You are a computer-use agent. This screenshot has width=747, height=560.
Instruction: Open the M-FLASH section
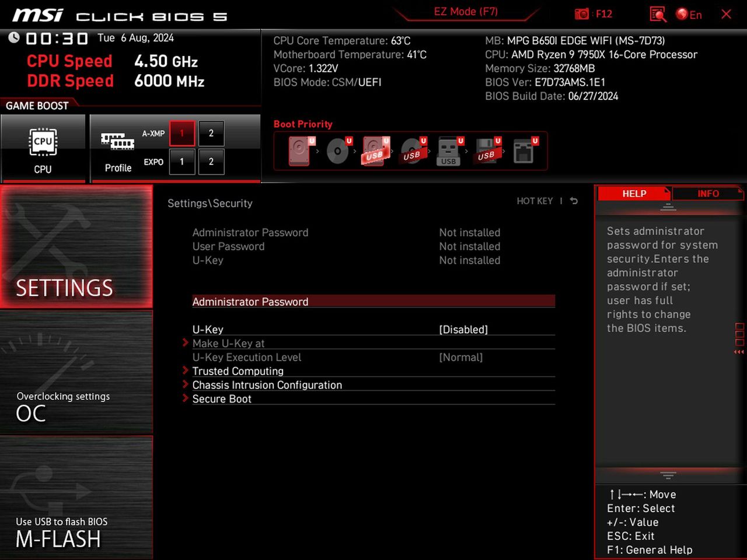(76, 498)
